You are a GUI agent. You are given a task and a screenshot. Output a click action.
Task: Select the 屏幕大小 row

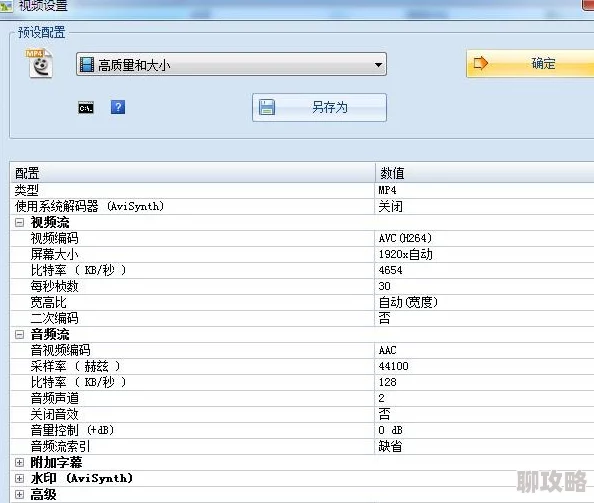[302, 254]
